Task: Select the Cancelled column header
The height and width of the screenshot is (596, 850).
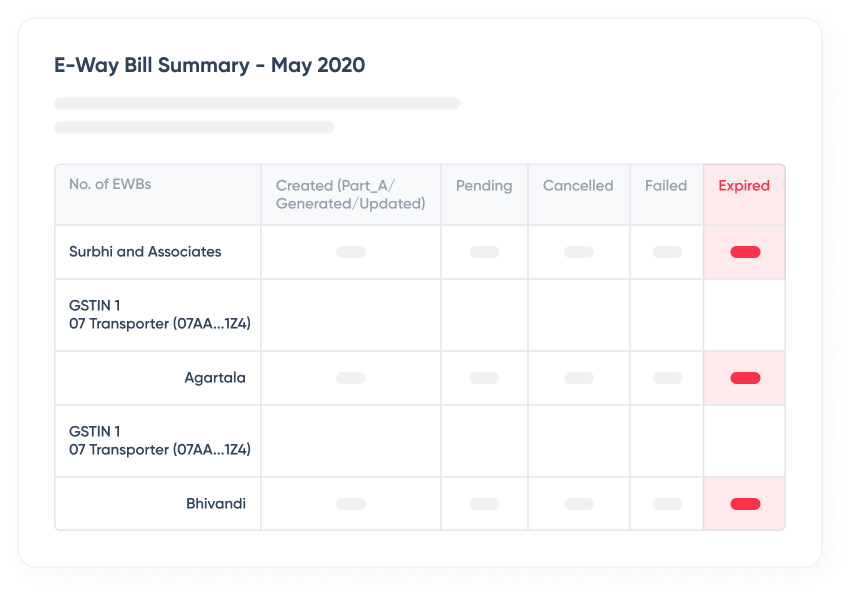Action: point(578,186)
